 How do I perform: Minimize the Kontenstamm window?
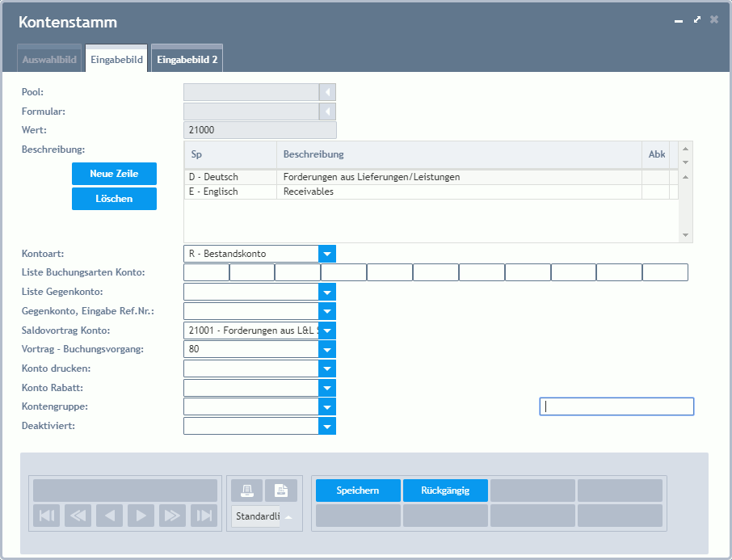coord(679,21)
